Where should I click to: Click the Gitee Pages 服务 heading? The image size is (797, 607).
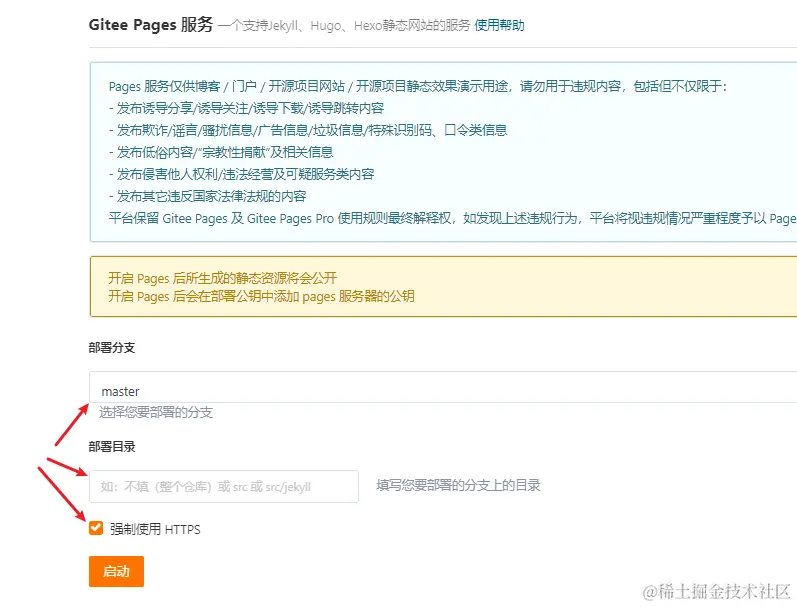click(150, 24)
